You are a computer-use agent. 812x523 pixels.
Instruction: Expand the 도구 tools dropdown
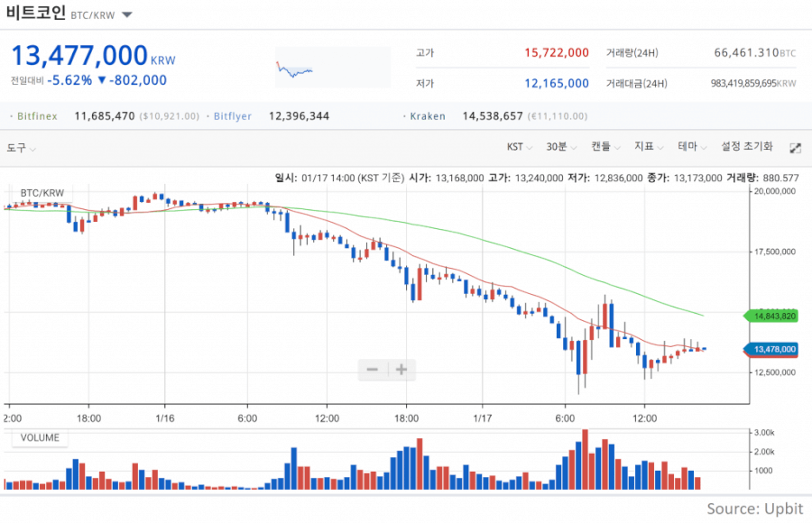click(21, 148)
